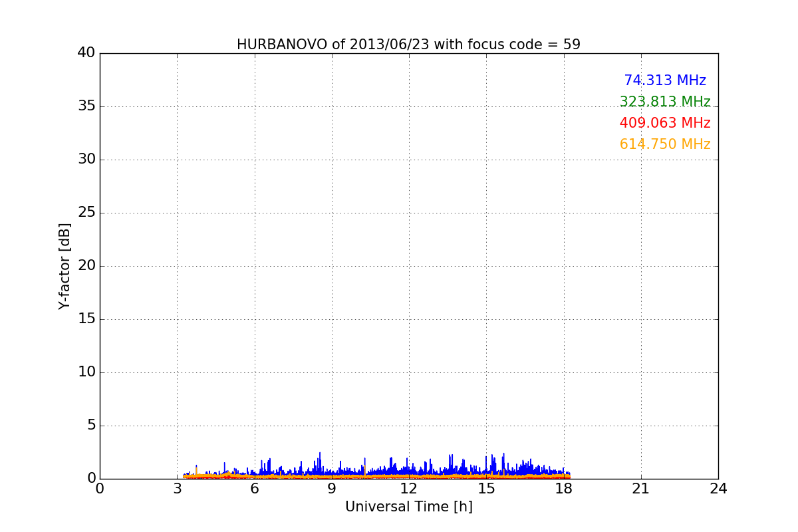Viewport: 798px width, 532px height.
Task: Select the 74.313 MHz legend label
Action: (665, 80)
